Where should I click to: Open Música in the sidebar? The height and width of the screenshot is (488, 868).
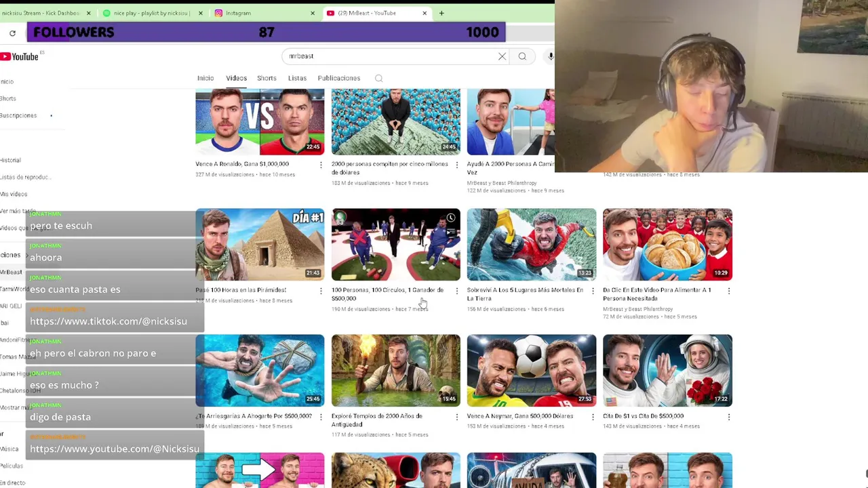pyautogui.click(x=9, y=449)
